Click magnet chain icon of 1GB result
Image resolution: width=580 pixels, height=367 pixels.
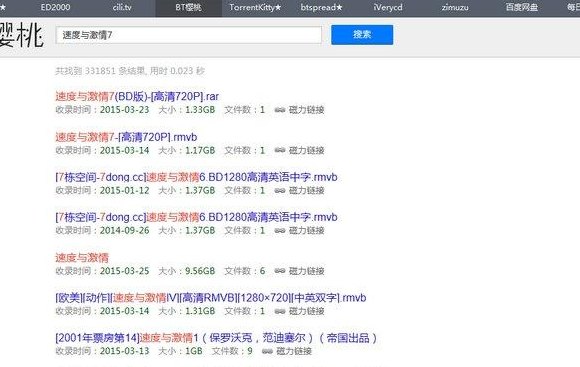[267, 351]
